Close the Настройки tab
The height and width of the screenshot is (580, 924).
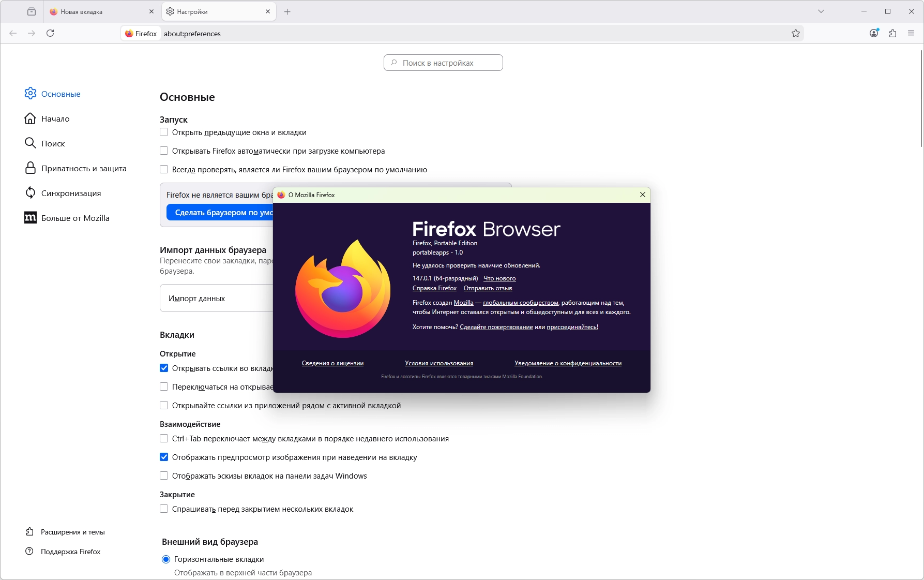point(268,11)
